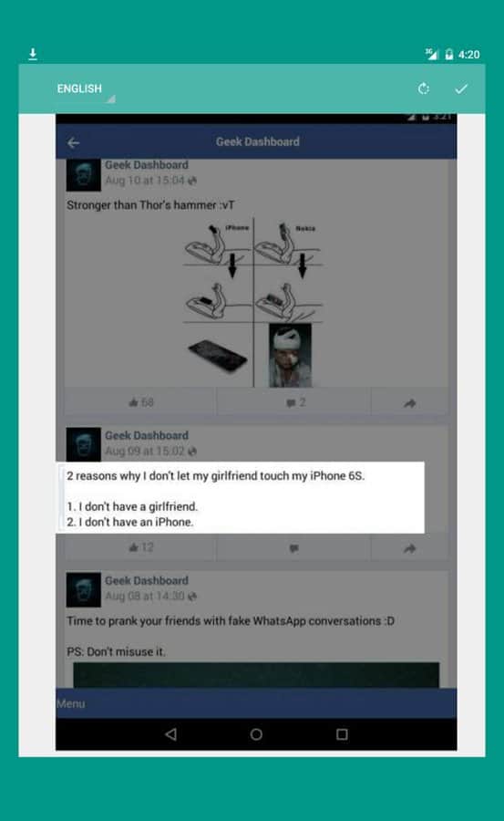Tap the refresh icon in the teal toolbar
This screenshot has height=821, width=504.
424,88
